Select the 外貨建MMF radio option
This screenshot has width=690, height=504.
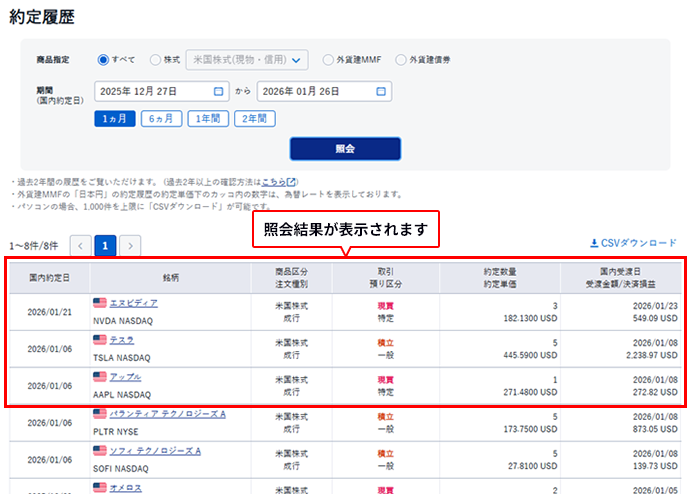[x=325, y=60]
